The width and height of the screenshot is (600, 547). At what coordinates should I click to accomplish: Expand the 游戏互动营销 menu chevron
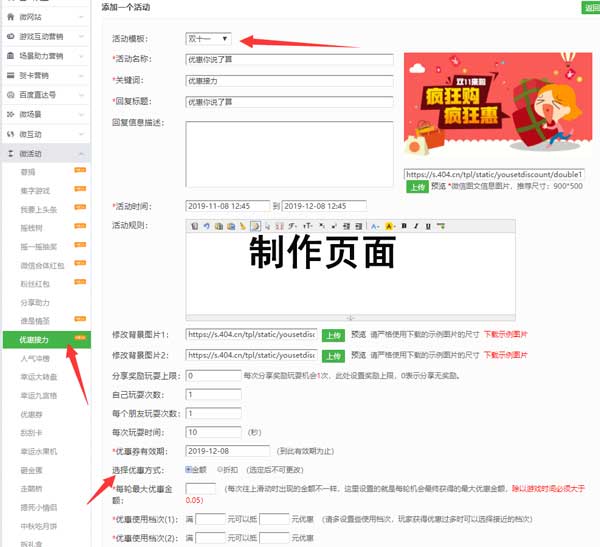tap(81, 36)
